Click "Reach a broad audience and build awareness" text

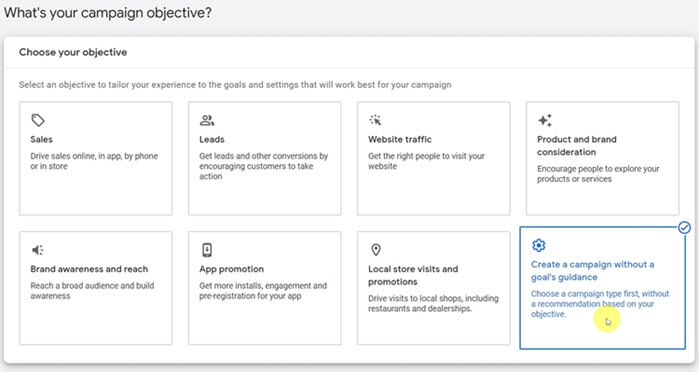click(92, 291)
